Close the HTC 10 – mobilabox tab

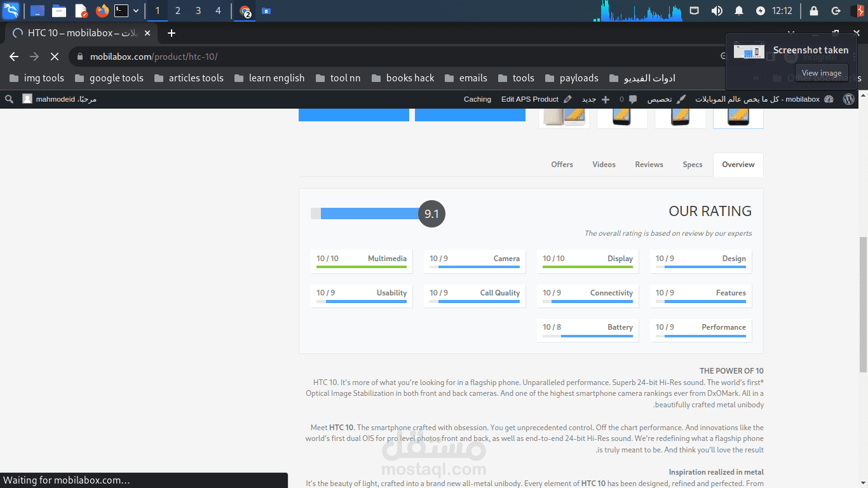pyautogui.click(x=148, y=33)
